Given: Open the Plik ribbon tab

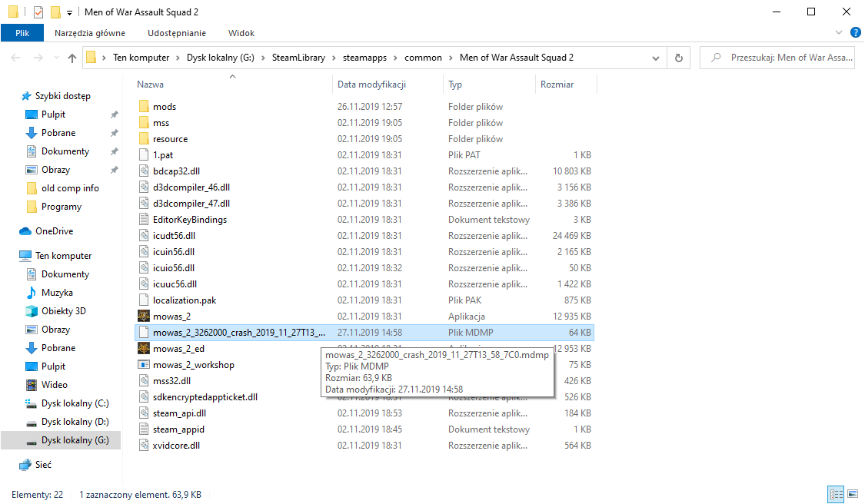Looking at the screenshot, I should coord(22,33).
